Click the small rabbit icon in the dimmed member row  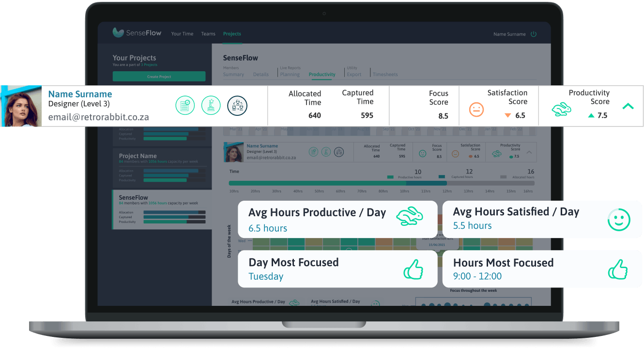(x=497, y=154)
